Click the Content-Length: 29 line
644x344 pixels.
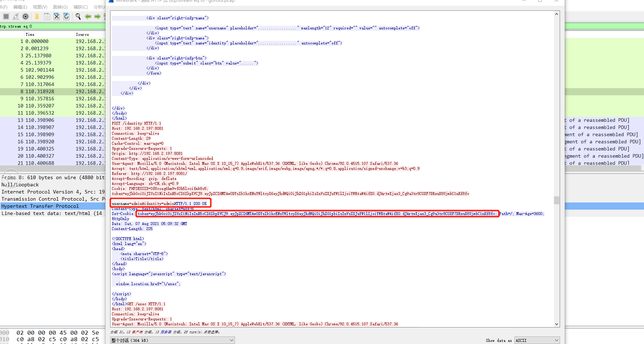coord(131,138)
